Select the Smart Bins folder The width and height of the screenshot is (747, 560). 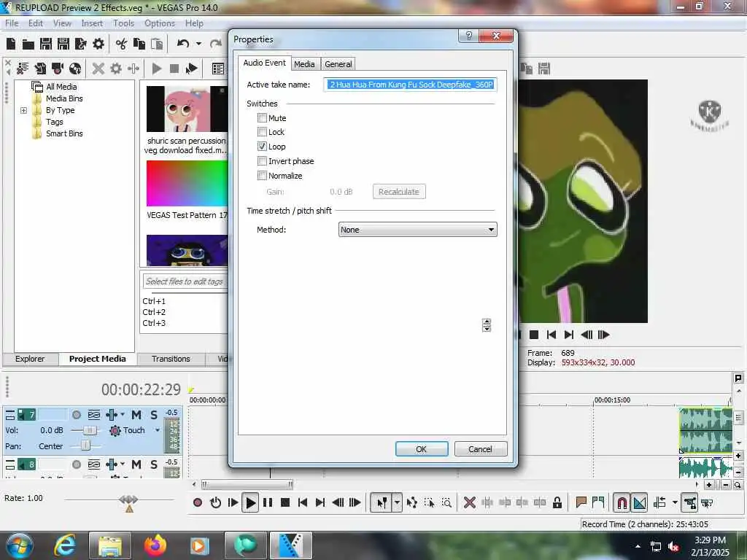[64, 134]
